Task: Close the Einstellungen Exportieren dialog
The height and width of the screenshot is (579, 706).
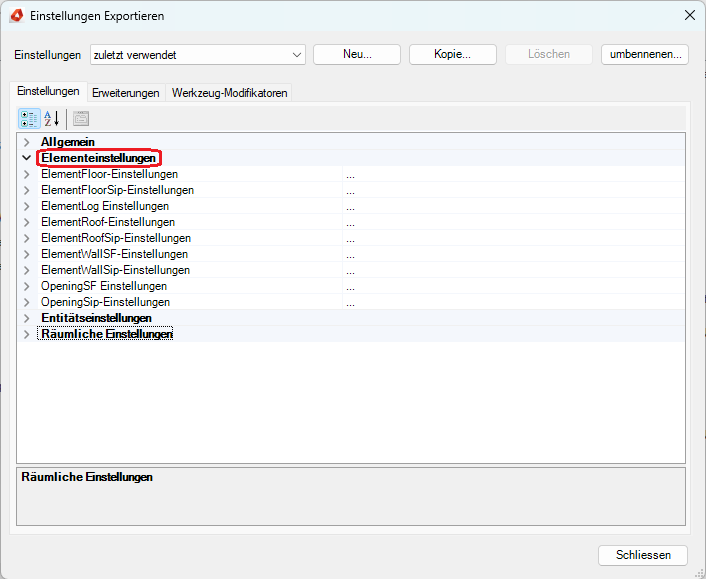Action: click(690, 15)
